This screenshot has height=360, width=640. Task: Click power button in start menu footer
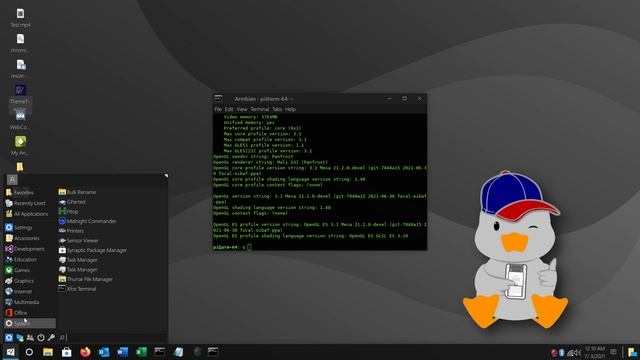(x=41, y=338)
